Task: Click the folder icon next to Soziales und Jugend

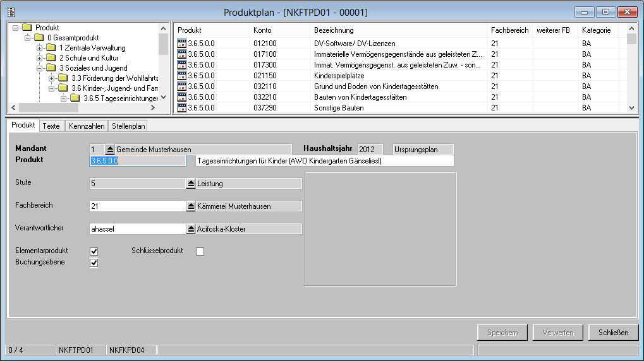Action: click(x=51, y=68)
